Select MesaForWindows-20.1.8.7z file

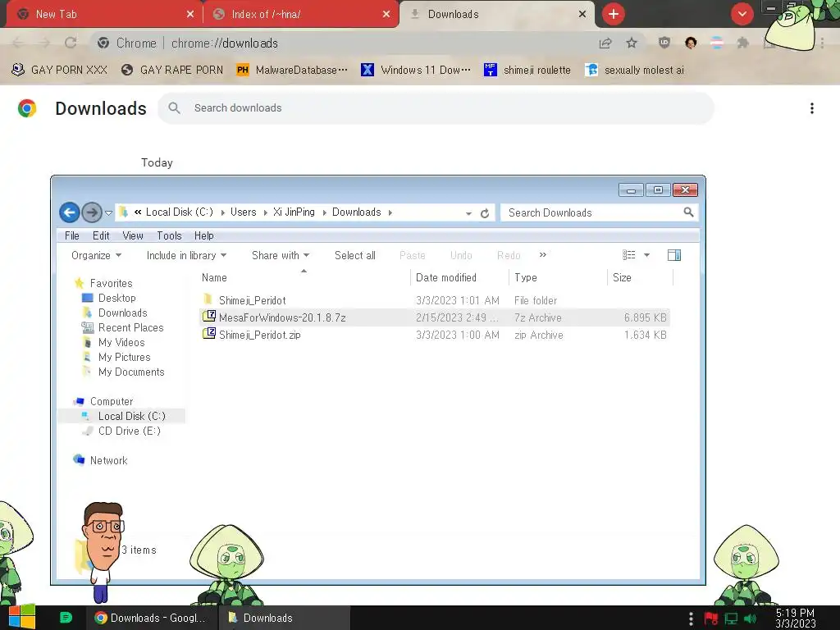(435, 317)
